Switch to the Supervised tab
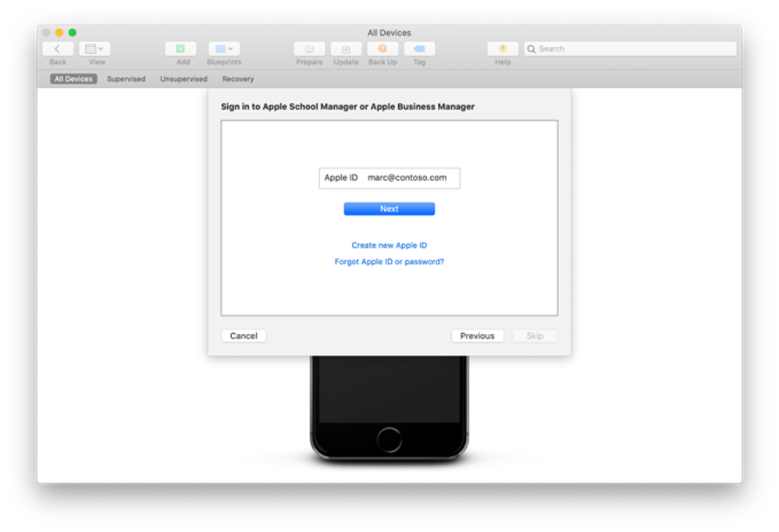Viewport: 779px width, 532px height. click(126, 78)
